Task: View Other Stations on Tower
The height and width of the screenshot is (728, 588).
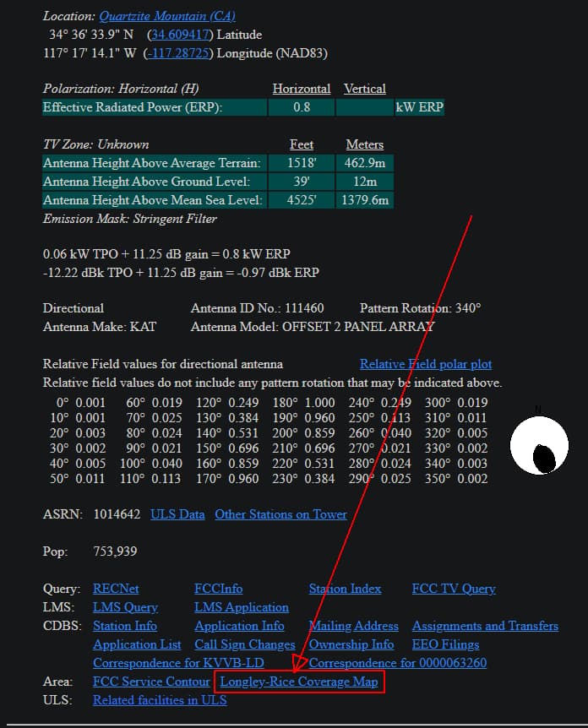Action: click(280, 514)
